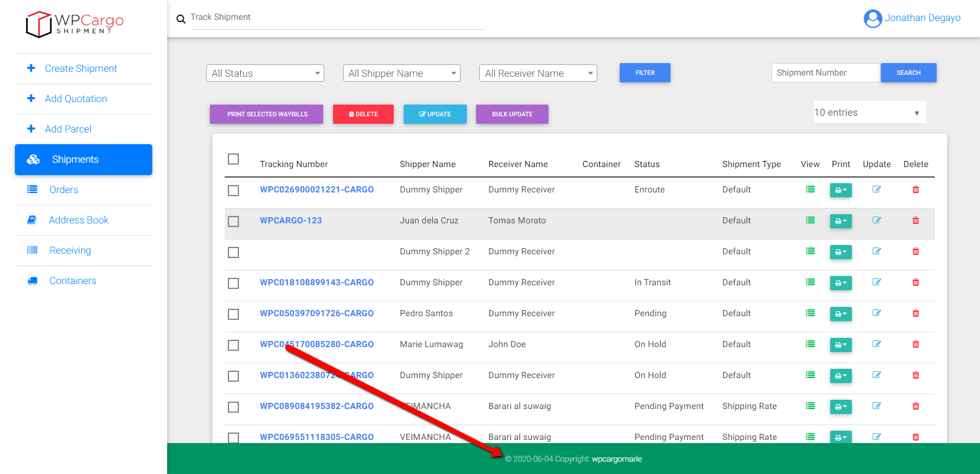Select checkbox for WPC050397091726-CARGO row
This screenshot has height=474, width=980.
[233, 314]
